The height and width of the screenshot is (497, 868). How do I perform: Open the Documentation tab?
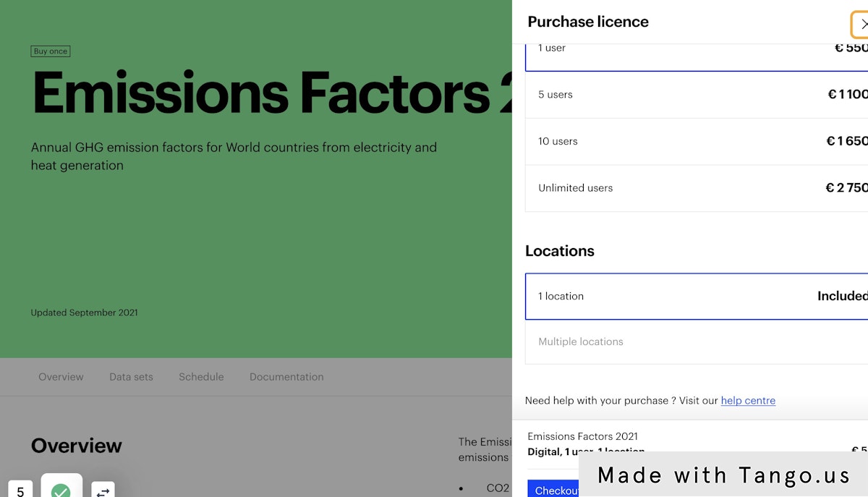click(x=286, y=377)
